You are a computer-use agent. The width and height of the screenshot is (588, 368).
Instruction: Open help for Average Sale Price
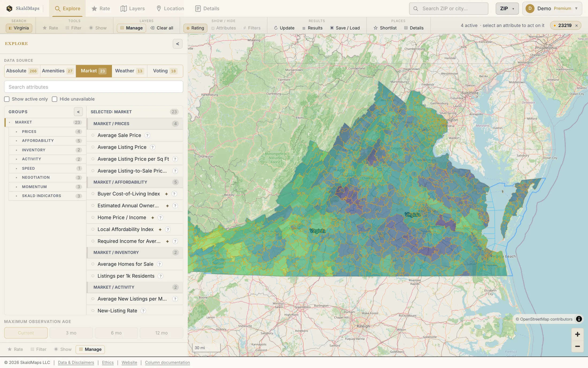pyautogui.click(x=147, y=135)
